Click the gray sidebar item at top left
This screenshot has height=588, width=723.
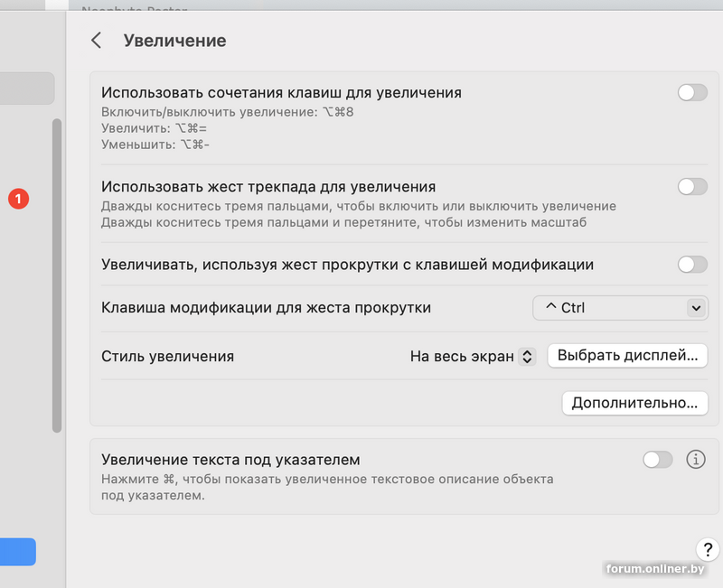click(x=27, y=89)
